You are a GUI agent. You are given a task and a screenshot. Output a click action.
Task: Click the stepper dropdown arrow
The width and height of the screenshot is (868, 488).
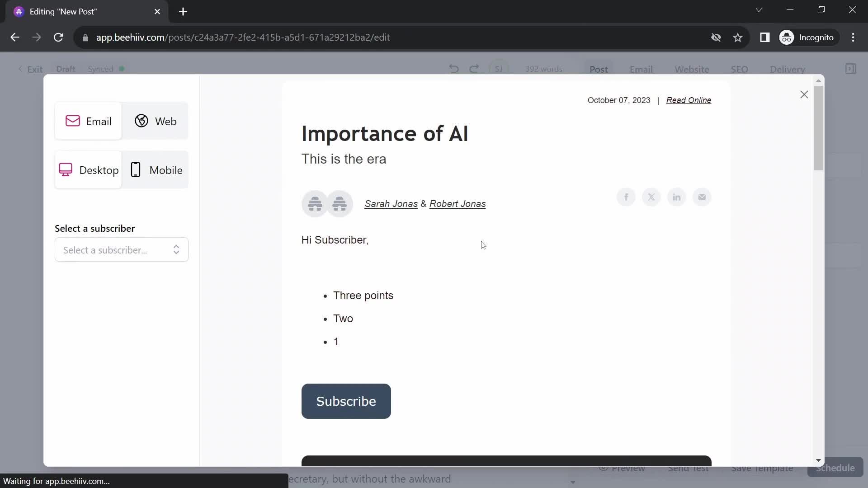[x=177, y=250]
